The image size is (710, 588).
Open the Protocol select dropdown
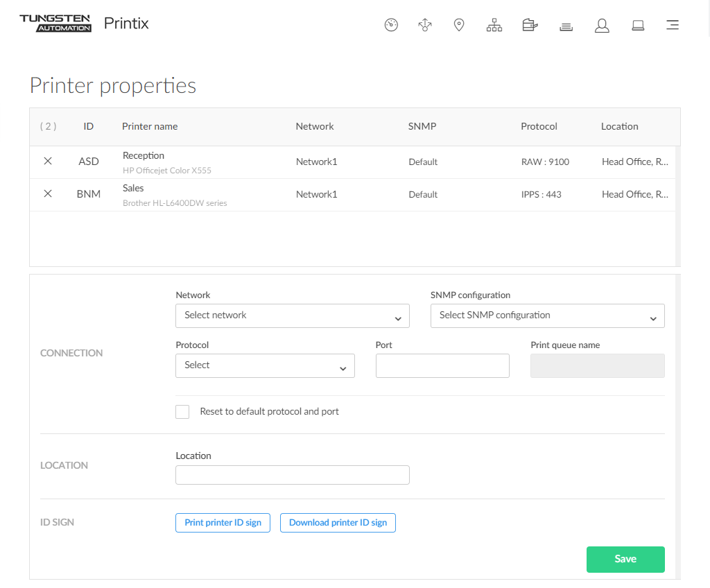pos(265,365)
